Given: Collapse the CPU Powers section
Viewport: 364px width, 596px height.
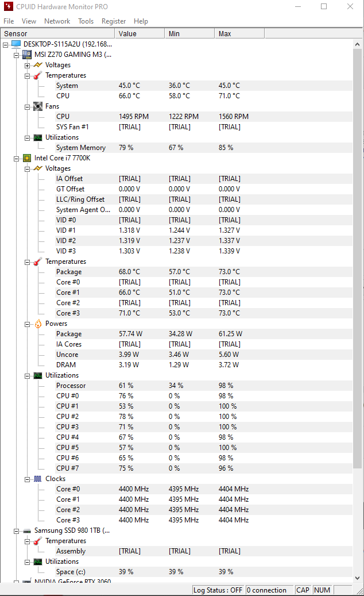Looking at the screenshot, I should (28, 324).
